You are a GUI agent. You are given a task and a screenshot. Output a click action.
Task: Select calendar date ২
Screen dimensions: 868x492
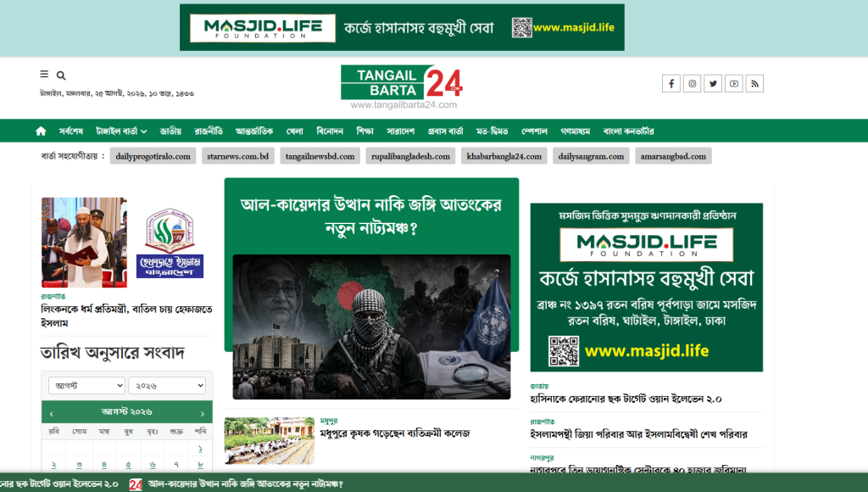point(53,465)
